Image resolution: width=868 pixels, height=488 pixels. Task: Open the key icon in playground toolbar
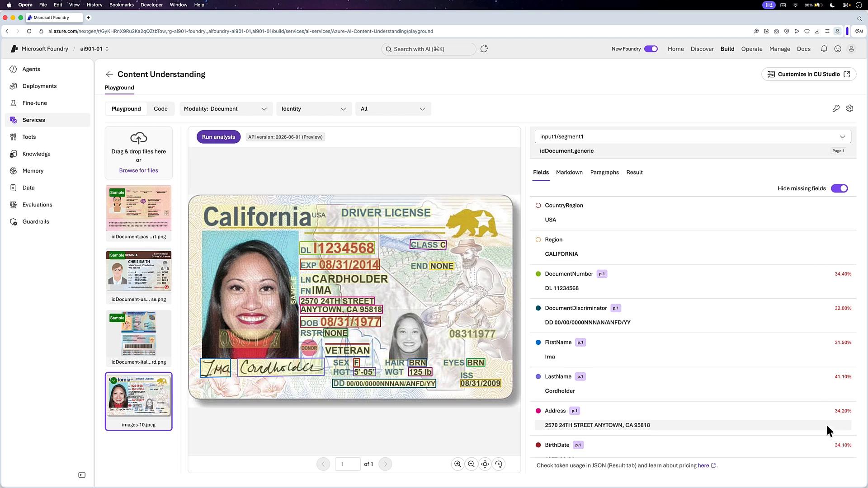tap(836, 108)
